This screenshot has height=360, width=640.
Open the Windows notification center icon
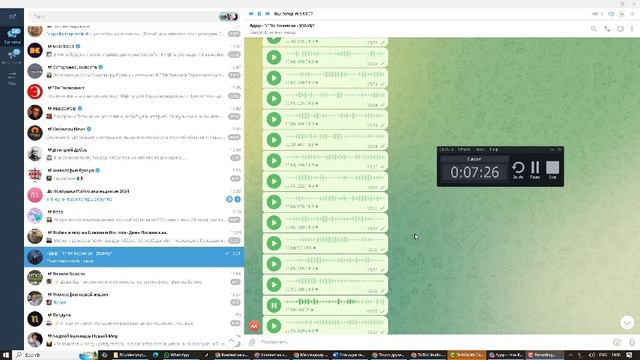click(629, 355)
